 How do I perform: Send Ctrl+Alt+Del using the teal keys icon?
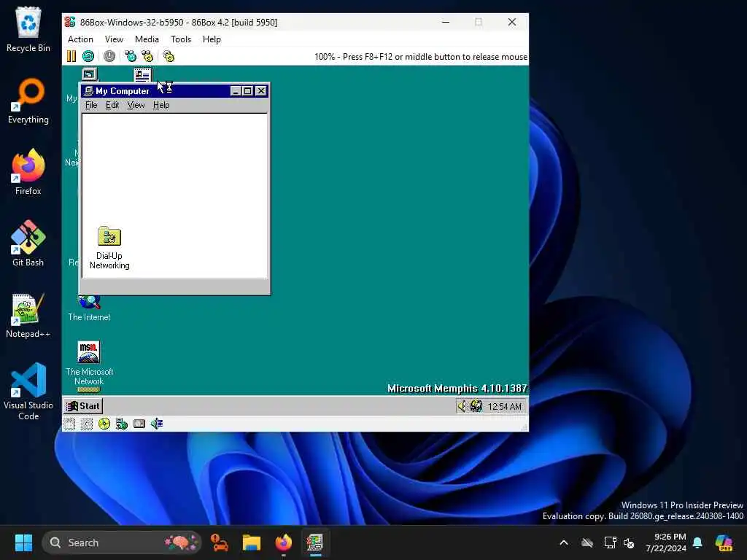point(130,56)
